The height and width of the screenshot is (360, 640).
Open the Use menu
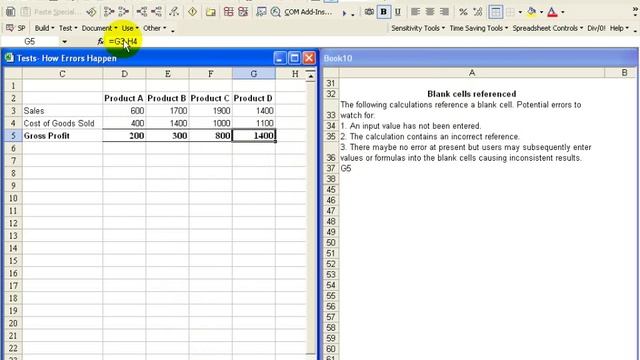[x=130, y=28]
